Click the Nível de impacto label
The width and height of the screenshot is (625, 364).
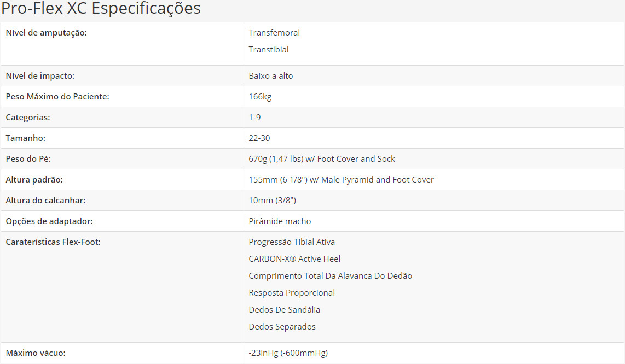click(40, 76)
